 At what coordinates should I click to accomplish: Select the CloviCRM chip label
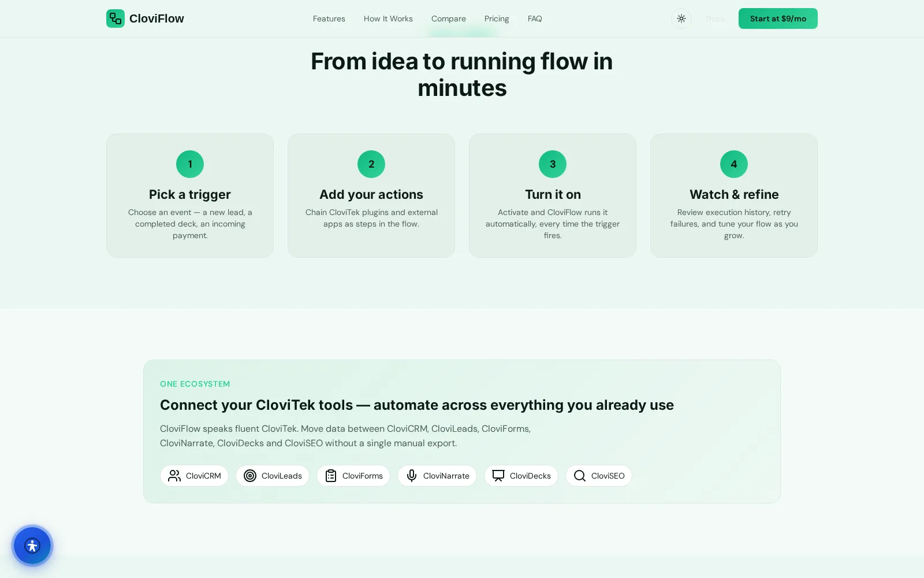click(x=203, y=476)
